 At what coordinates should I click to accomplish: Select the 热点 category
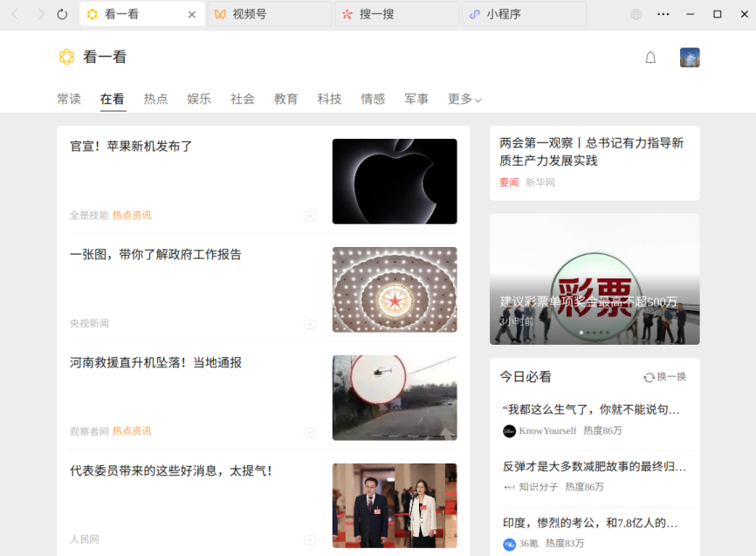(x=155, y=100)
